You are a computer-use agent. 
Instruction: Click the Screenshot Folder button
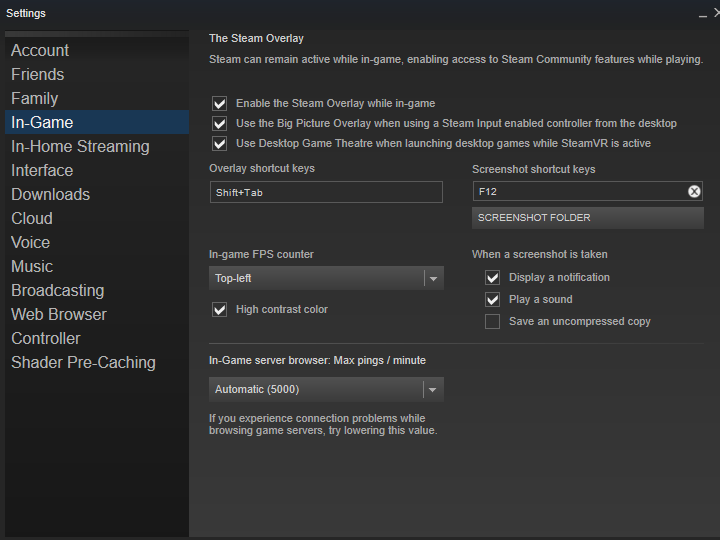point(587,218)
